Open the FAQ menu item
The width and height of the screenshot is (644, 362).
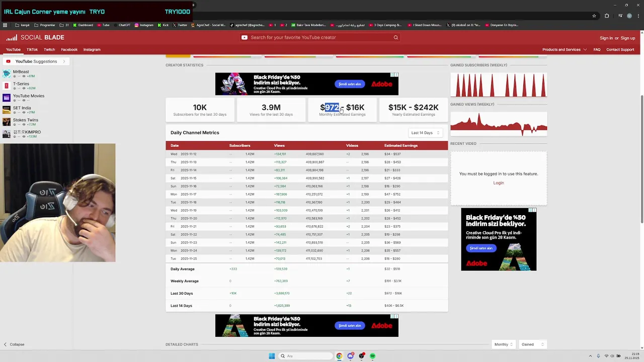pos(597,50)
